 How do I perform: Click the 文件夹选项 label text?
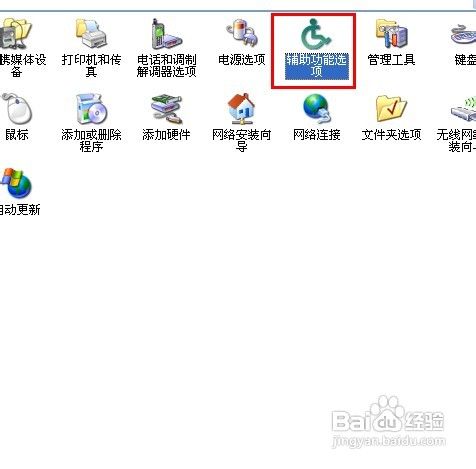(391, 135)
